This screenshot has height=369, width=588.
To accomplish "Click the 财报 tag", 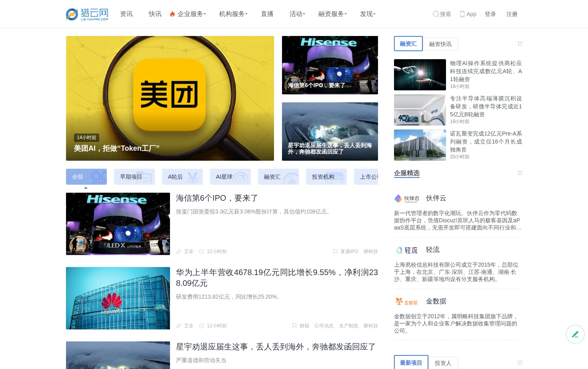I will click(304, 326).
